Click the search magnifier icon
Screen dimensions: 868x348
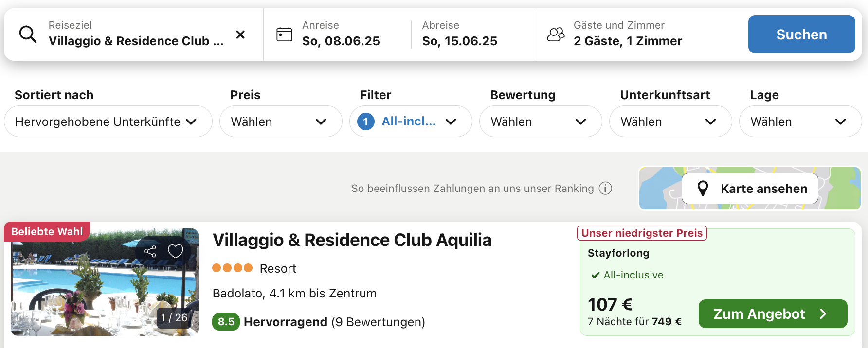[28, 35]
